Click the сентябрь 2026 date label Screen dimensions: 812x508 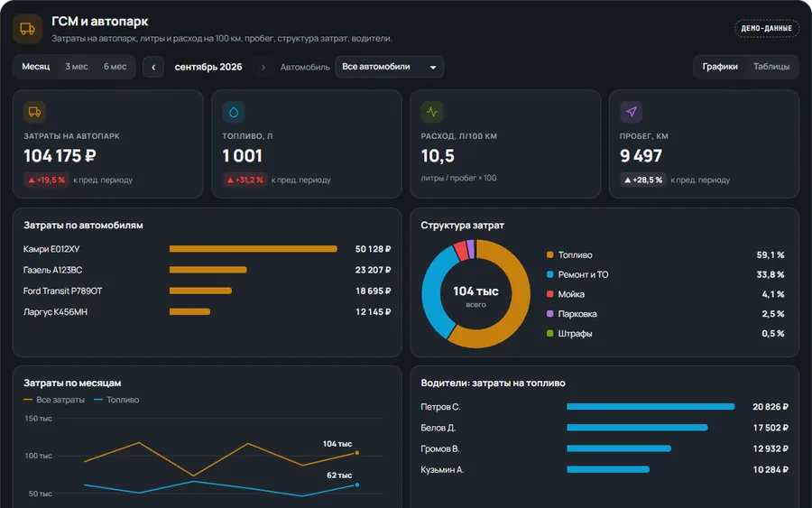click(208, 67)
